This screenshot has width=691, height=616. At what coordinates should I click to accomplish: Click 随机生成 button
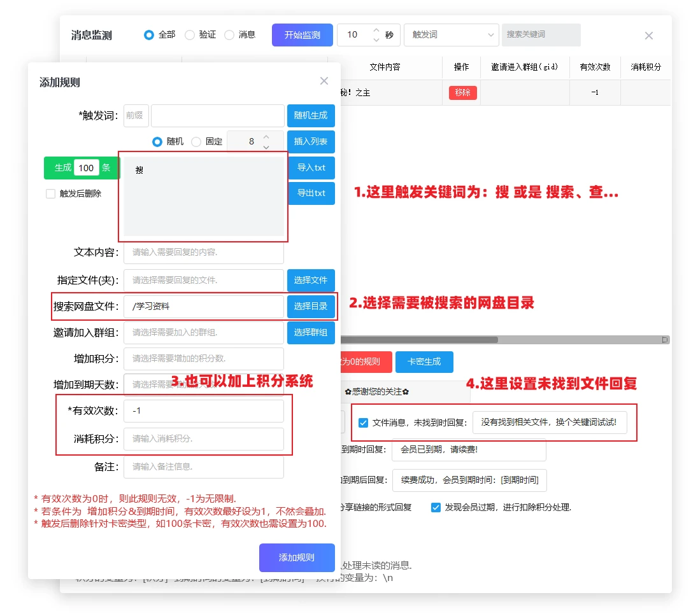[311, 116]
